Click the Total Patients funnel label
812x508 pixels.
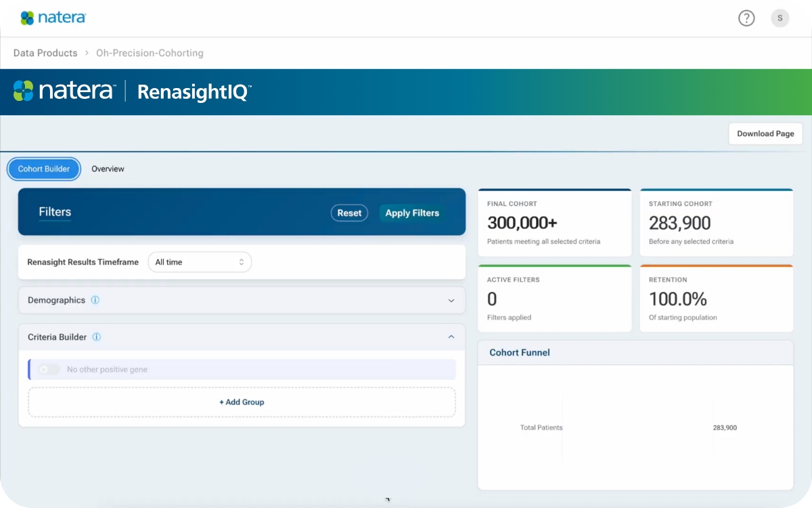coord(541,427)
